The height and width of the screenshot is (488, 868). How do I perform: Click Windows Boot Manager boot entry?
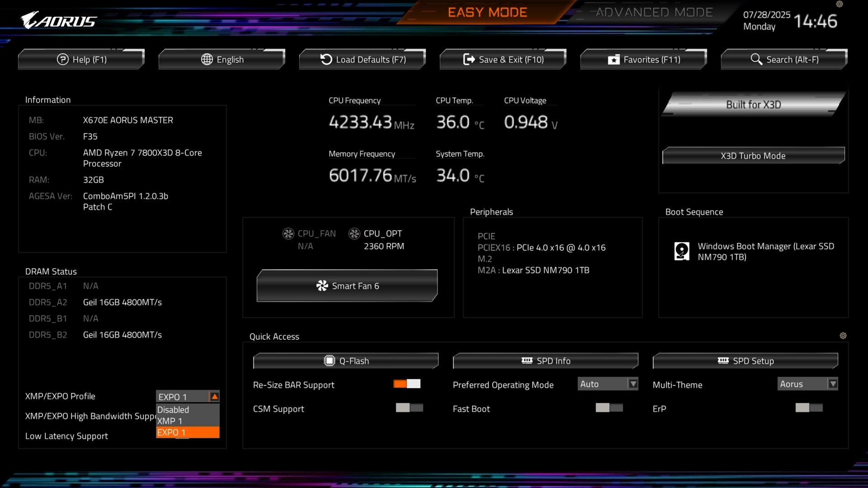(x=754, y=252)
